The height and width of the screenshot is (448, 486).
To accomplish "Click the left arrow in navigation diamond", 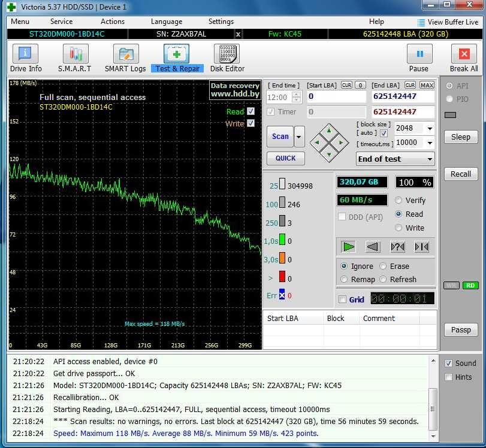I will [317, 143].
